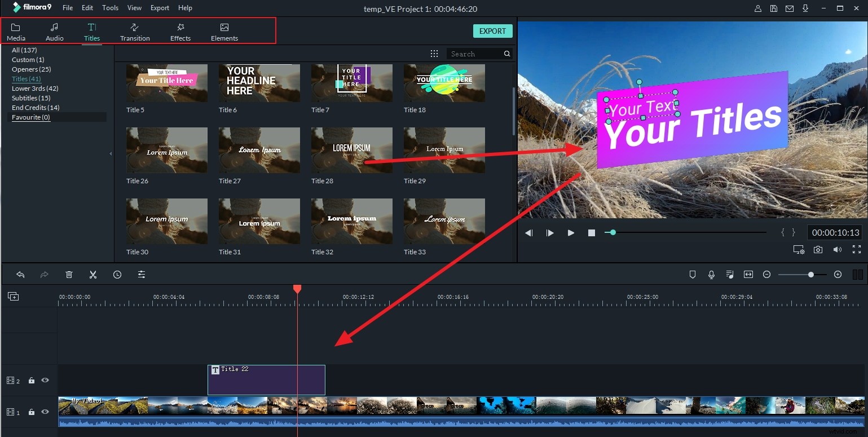Take a snapshot with the camera icon
This screenshot has width=868, height=437.
tap(818, 249)
